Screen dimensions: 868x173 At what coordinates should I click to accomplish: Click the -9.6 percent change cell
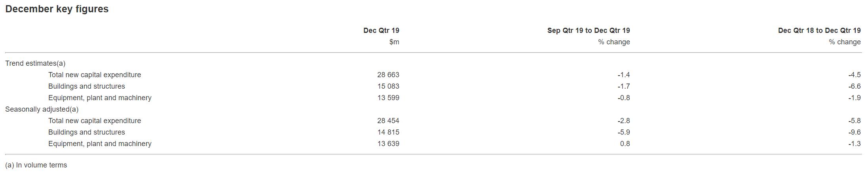click(854, 132)
